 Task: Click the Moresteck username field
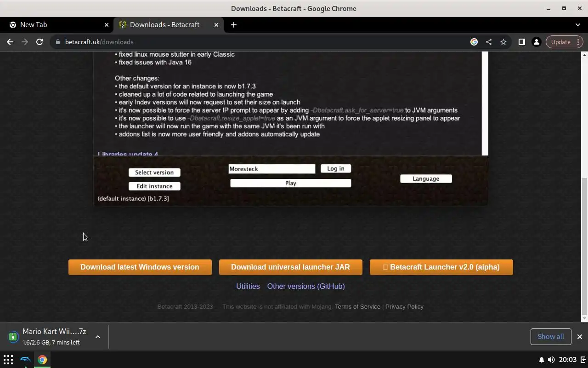coord(272,169)
